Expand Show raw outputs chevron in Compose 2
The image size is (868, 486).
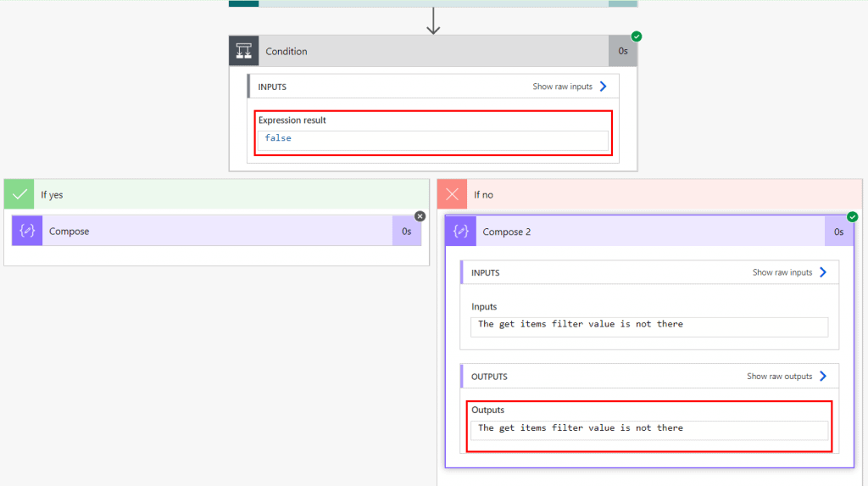pyautogui.click(x=823, y=377)
